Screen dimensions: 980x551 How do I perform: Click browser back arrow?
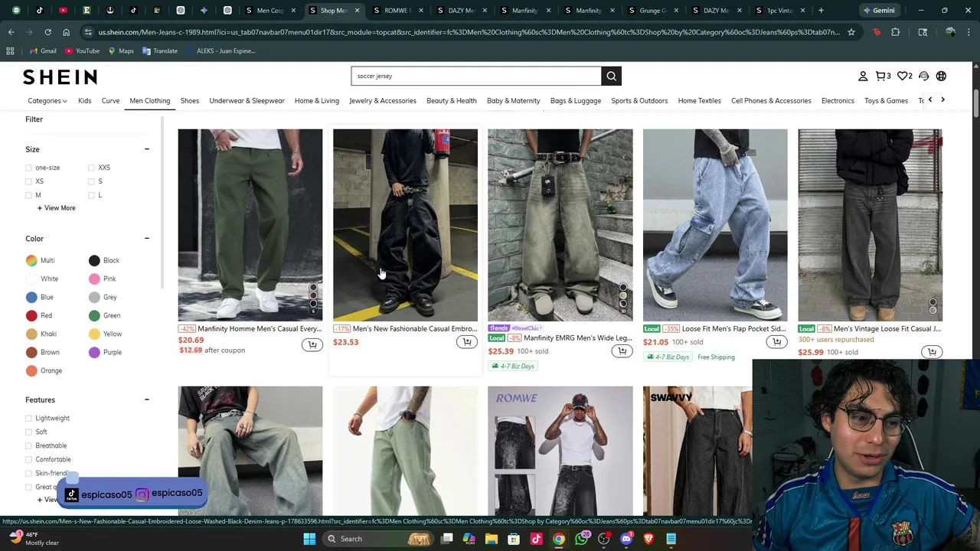(11, 32)
